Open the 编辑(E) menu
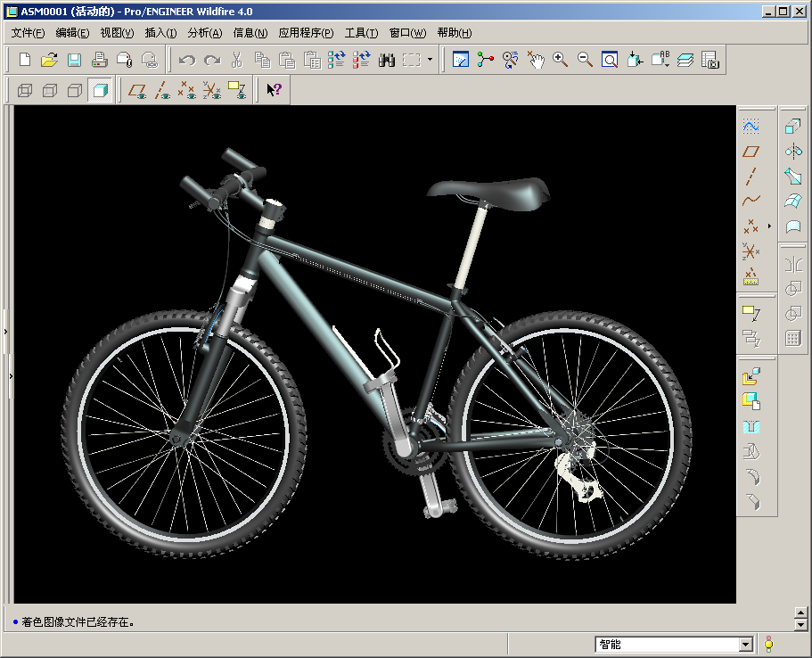 coord(72,33)
